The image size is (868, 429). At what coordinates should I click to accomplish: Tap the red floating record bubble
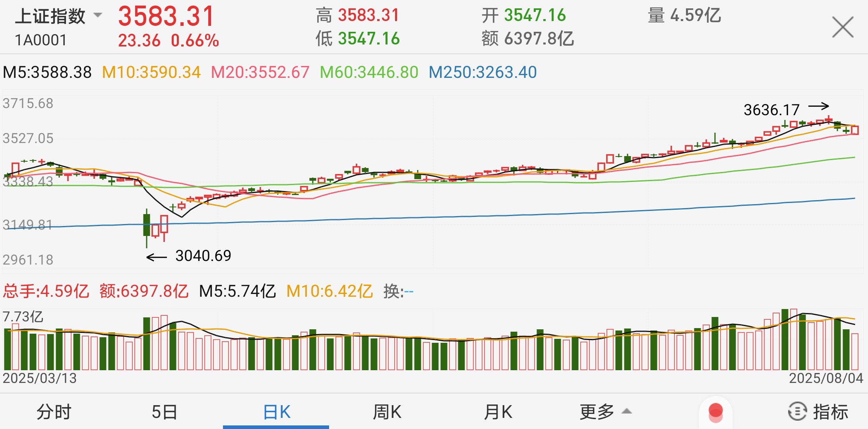(715, 412)
